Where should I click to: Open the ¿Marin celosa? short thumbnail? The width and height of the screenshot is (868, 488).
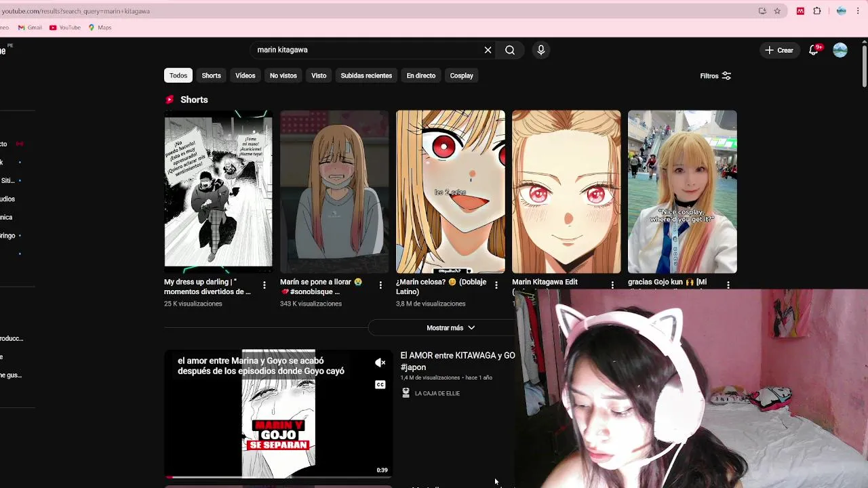coord(450,192)
